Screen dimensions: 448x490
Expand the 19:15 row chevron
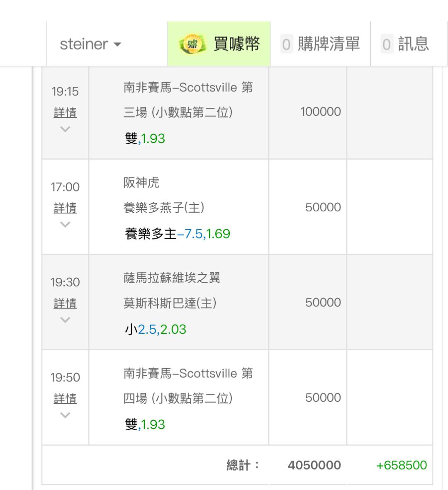tap(65, 129)
